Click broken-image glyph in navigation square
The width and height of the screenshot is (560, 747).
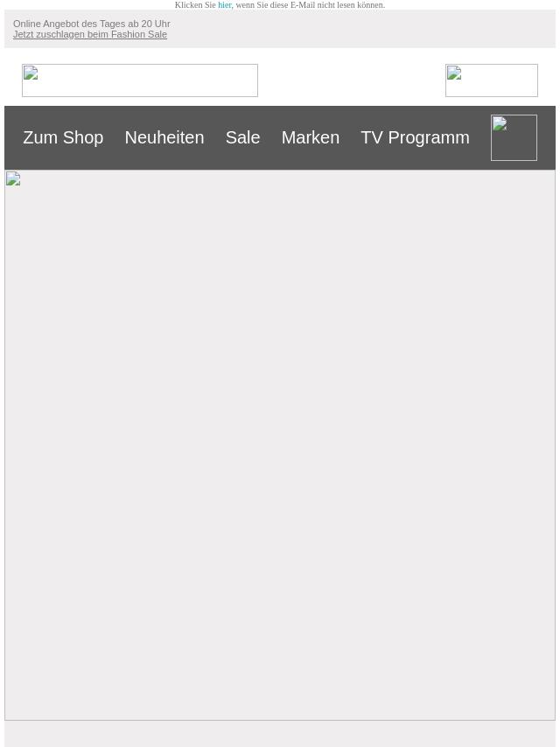tap(500, 123)
